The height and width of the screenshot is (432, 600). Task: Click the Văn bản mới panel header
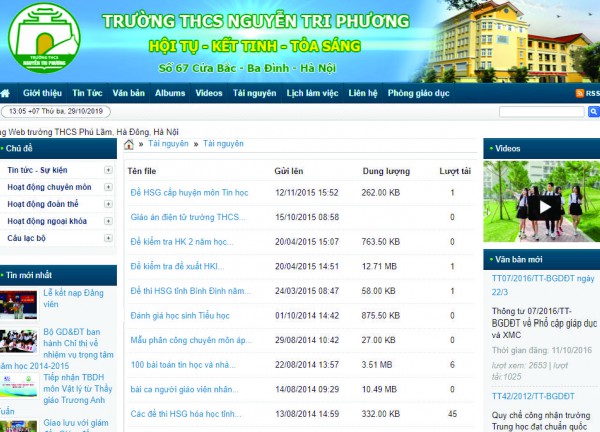(x=542, y=259)
